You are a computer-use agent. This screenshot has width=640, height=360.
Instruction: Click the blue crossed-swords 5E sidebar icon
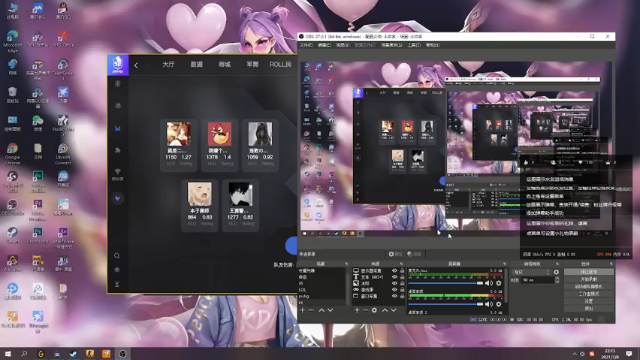(118, 129)
